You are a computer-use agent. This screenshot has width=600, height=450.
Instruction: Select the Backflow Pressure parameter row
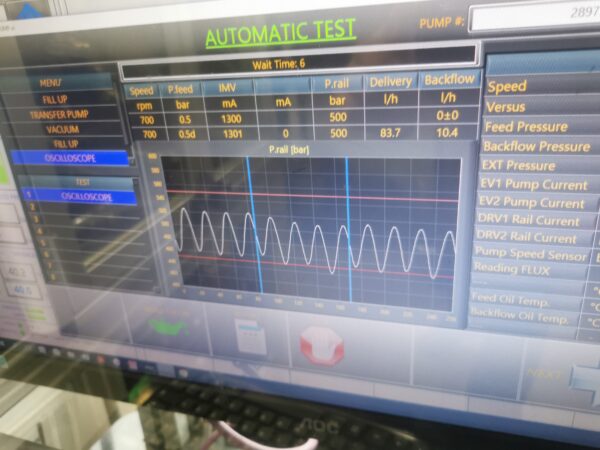pos(537,146)
